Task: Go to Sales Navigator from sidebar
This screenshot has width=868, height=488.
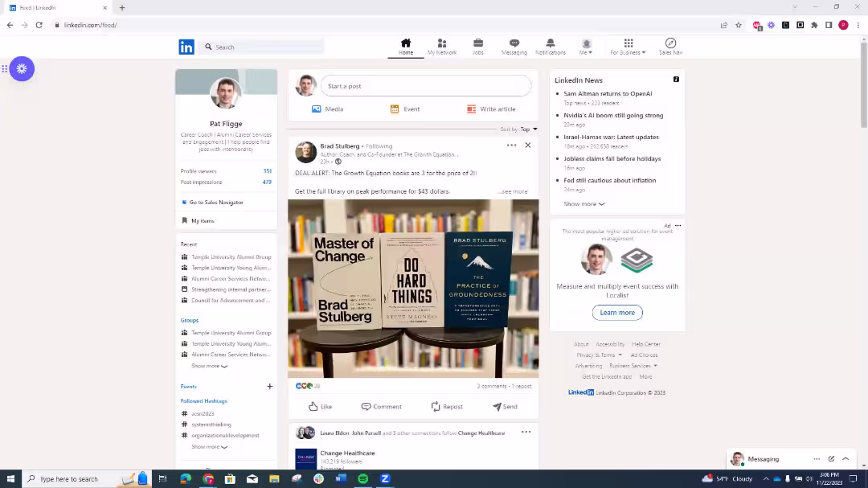Action: pos(216,202)
